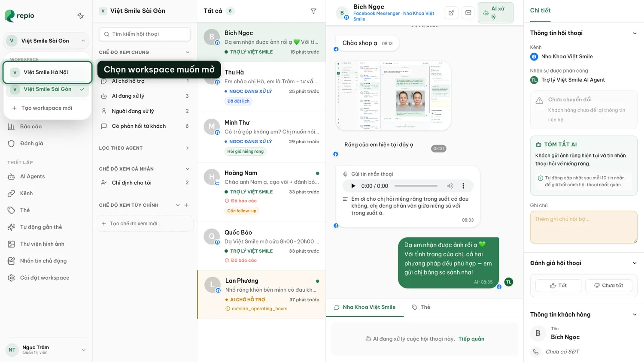
Task: Collapse the Thông tin hội thoại section
Action: tap(635, 33)
